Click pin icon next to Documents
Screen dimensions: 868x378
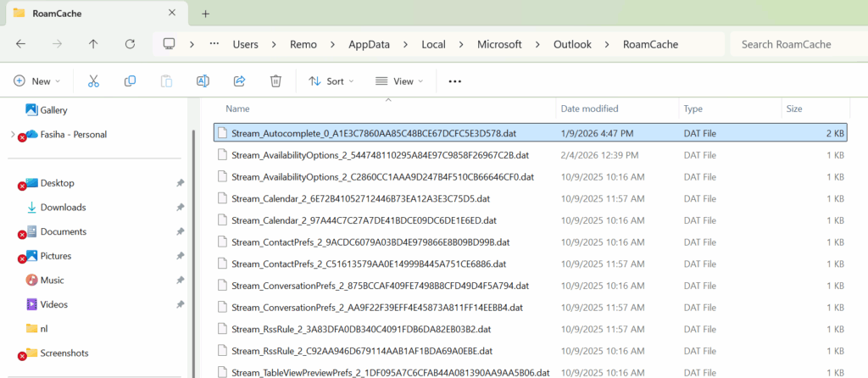(180, 232)
